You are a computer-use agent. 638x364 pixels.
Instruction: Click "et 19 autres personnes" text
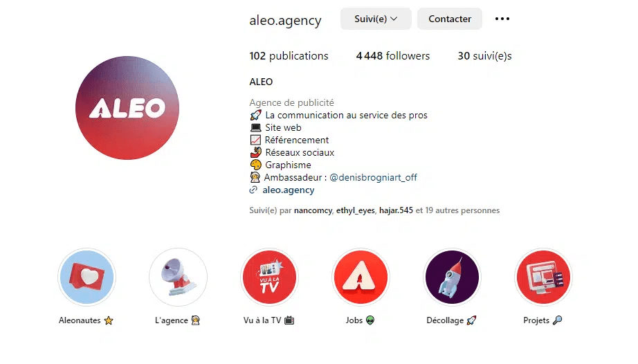457,210
